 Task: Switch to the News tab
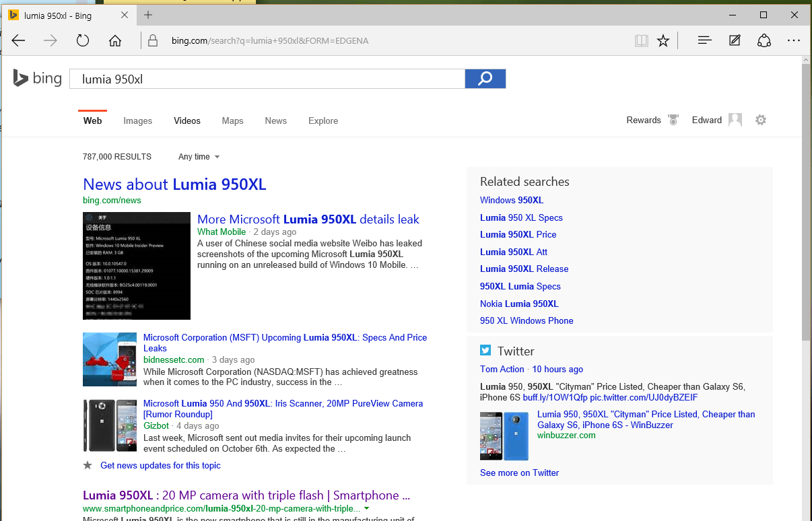coord(276,120)
